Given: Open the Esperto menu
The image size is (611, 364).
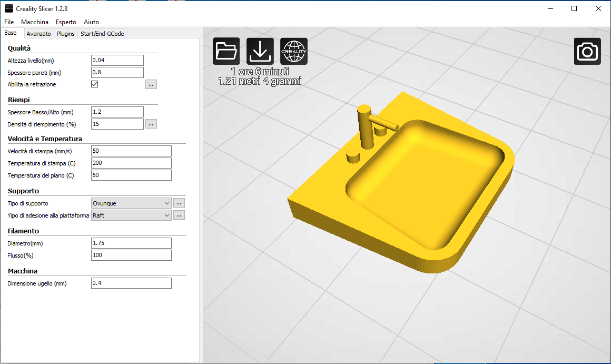Looking at the screenshot, I should (66, 22).
